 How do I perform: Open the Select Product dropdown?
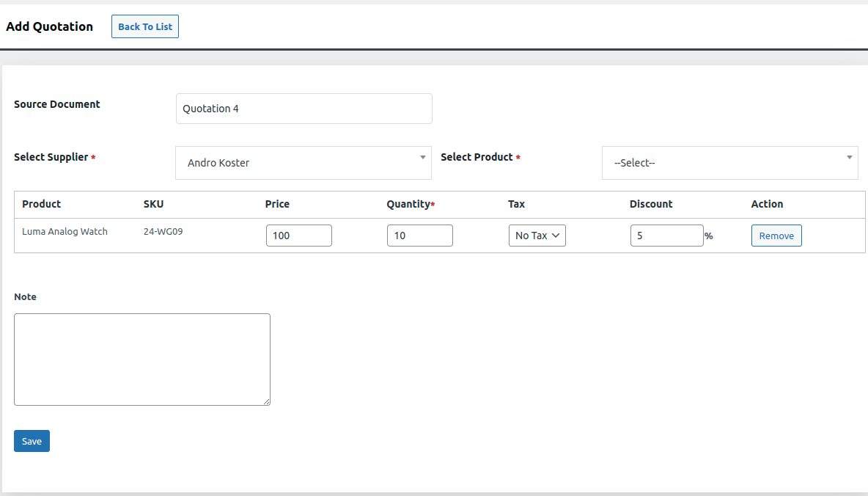click(x=729, y=163)
